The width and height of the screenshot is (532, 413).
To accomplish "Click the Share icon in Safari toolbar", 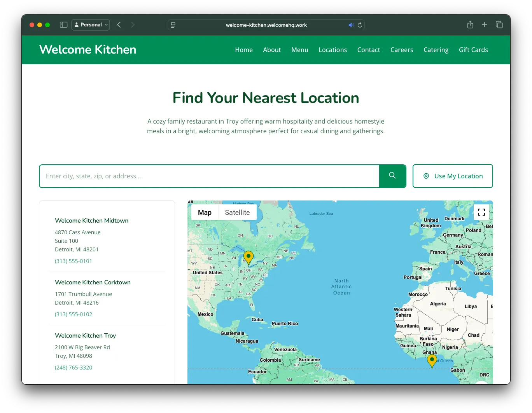I will coord(470,25).
